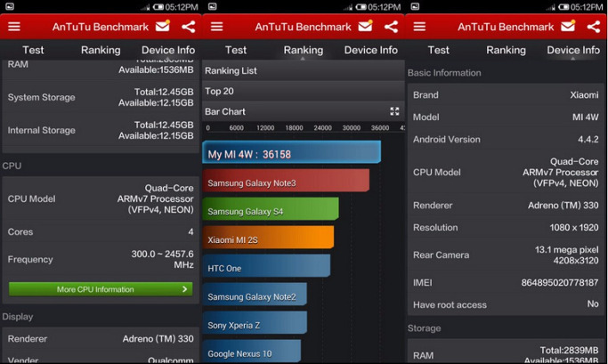This screenshot has height=364, width=608.
Task: Tap middle screen status bar notification icon
Action: (x=212, y=6)
